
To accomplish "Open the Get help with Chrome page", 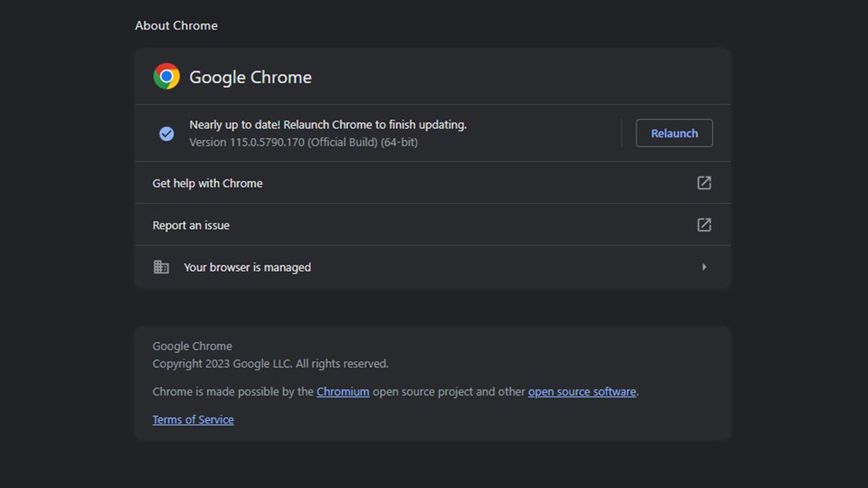I will [207, 183].
